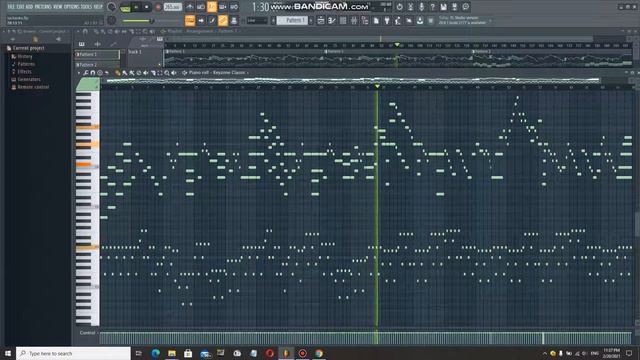Click the export download icon beside save
This screenshot has width=640, height=360.
[x=454, y=7]
